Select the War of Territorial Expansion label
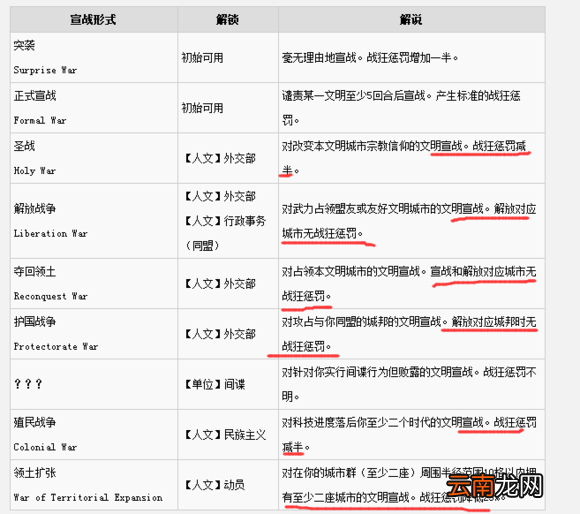Viewport: 580px width, 514px height. pyautogui.click(x=88, y=498)
